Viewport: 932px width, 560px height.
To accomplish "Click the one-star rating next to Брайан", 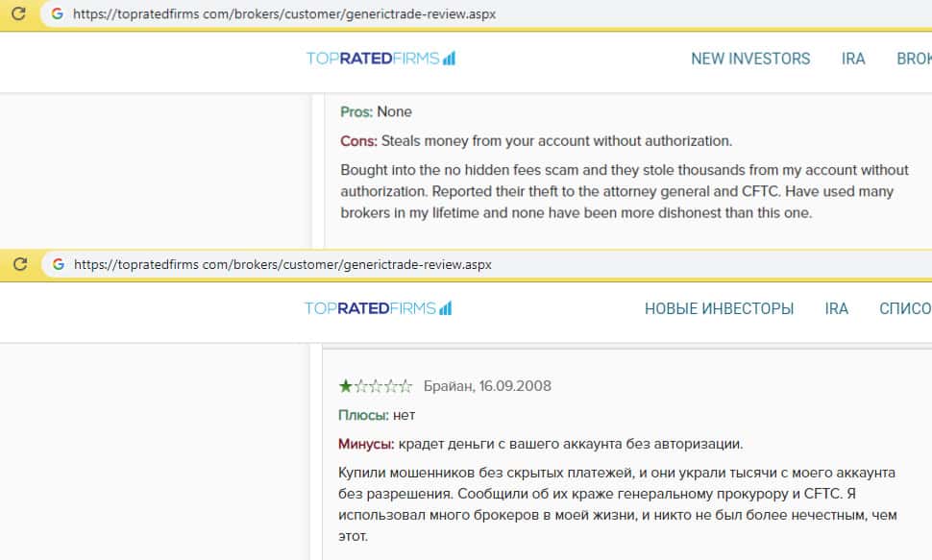I will 375,386.
